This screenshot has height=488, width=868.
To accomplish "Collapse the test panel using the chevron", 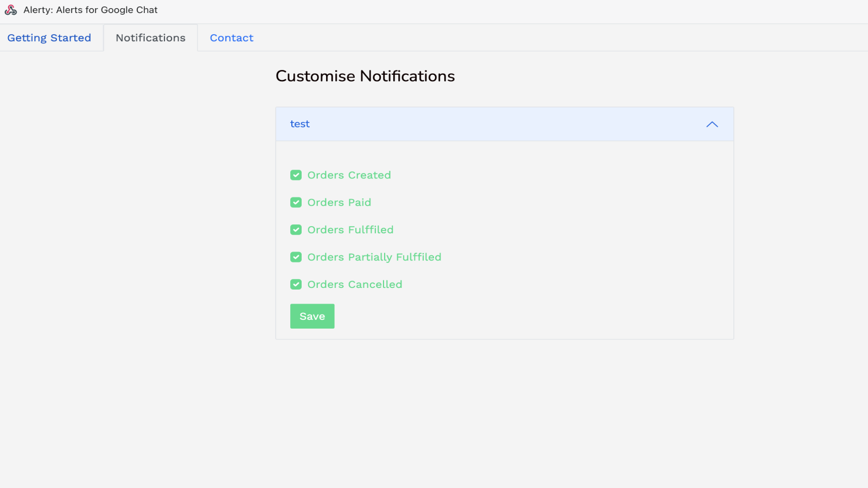I will pos(712,124).
